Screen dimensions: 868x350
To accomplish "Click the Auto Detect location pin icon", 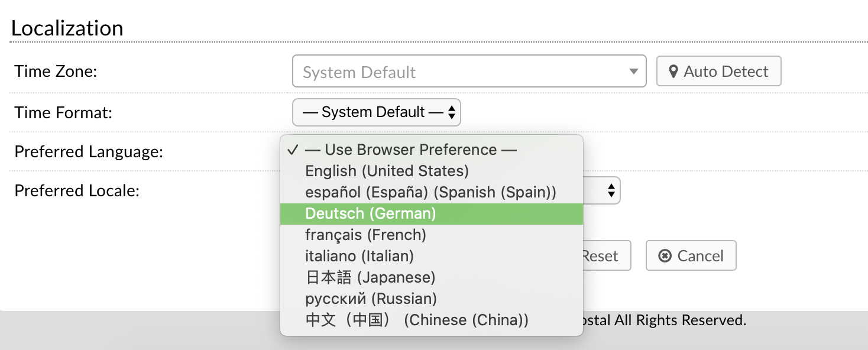I will pos(673,72).
